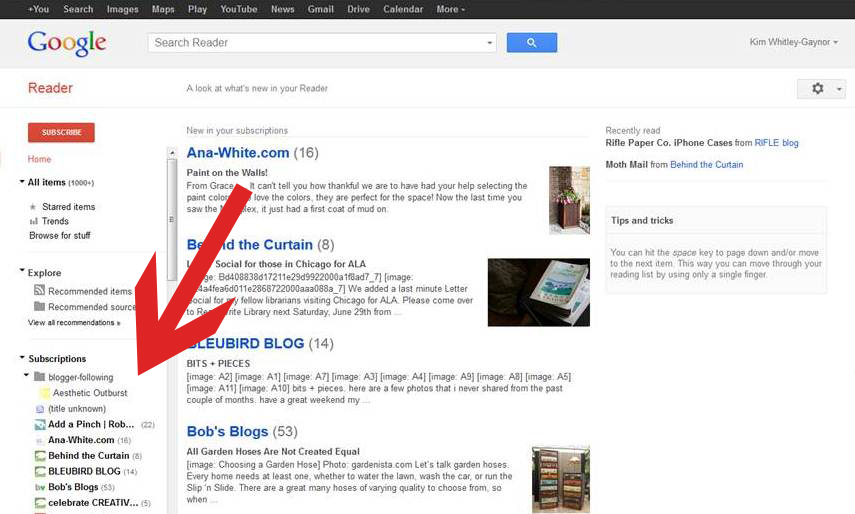855x514 pixels.
Task: Open the Paint on the Walls! post title
Action: click(227, 173)
